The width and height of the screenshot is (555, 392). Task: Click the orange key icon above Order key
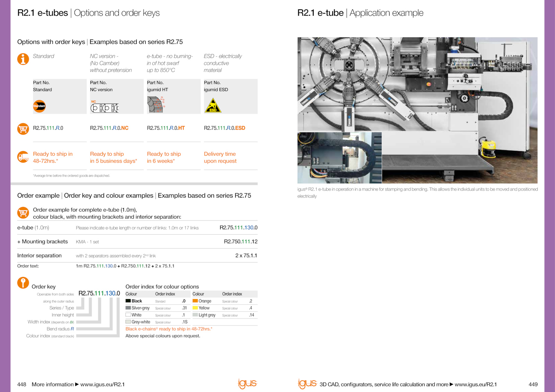click(x=23, y=283)
